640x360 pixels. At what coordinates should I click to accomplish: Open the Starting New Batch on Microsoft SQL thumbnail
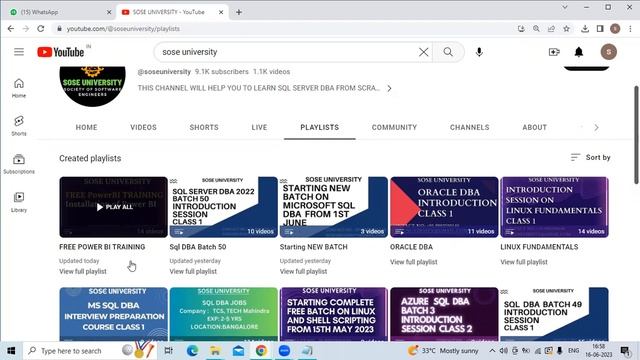334,207
